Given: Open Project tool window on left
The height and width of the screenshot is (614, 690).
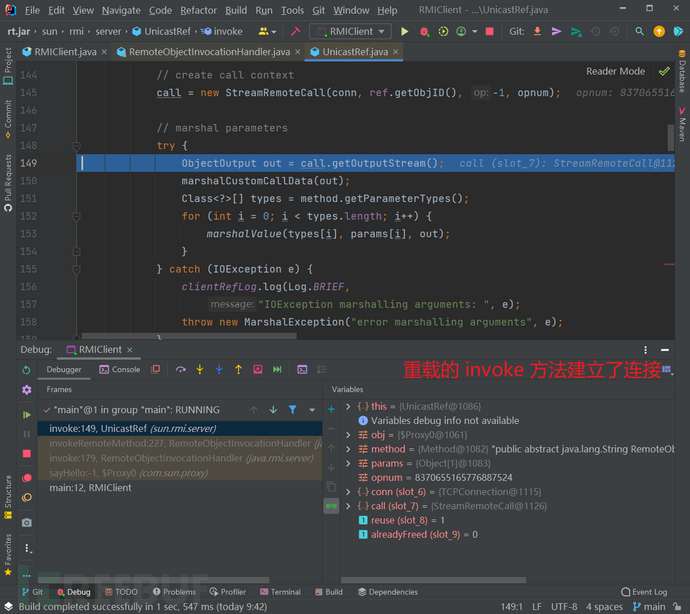Looking at the screenshot, I should pos(8,66).
